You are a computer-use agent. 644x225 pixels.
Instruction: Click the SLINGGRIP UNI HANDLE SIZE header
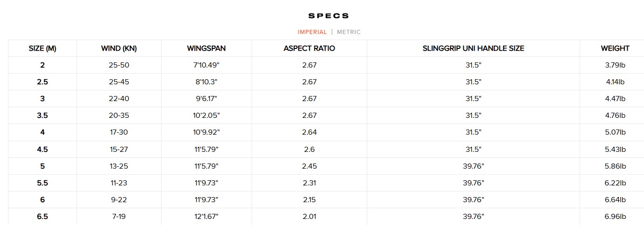tap(473, 48)
